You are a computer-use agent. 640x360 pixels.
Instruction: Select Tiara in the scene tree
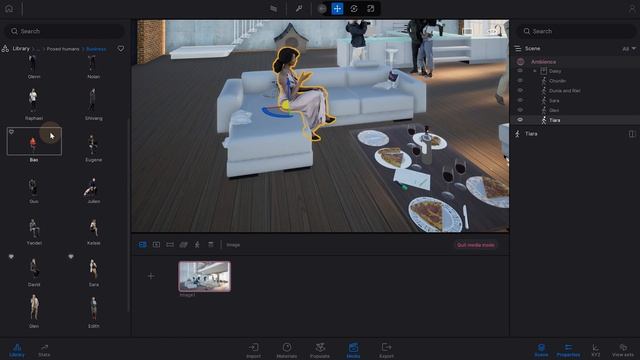click(554, 120)
